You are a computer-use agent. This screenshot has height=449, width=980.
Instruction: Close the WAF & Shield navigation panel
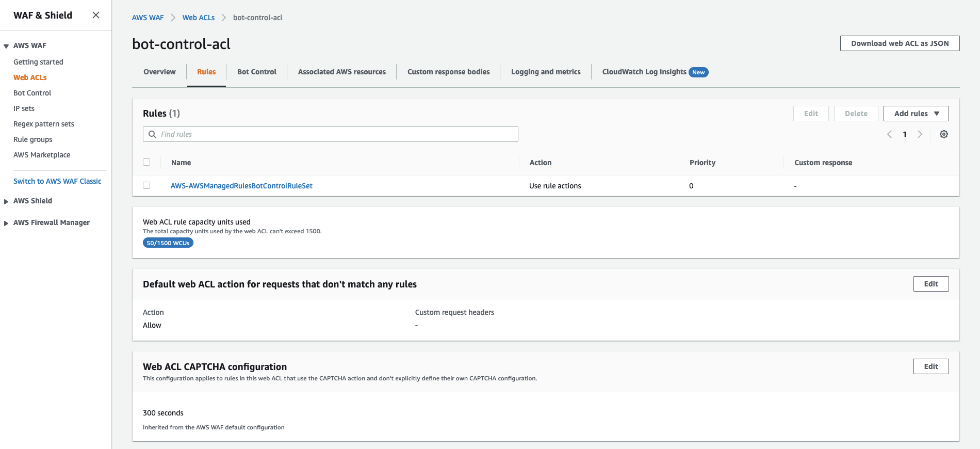96,15
